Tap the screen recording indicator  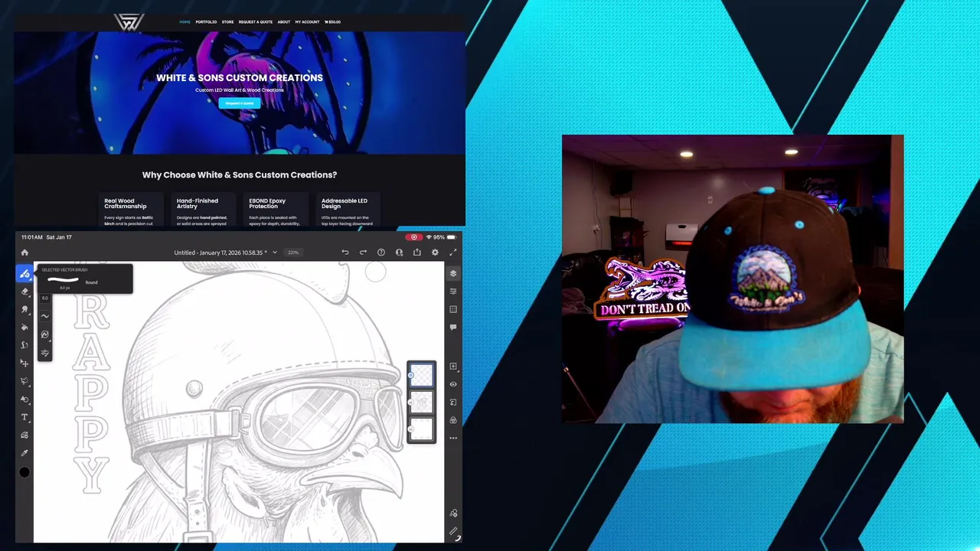tap(414, 237)
